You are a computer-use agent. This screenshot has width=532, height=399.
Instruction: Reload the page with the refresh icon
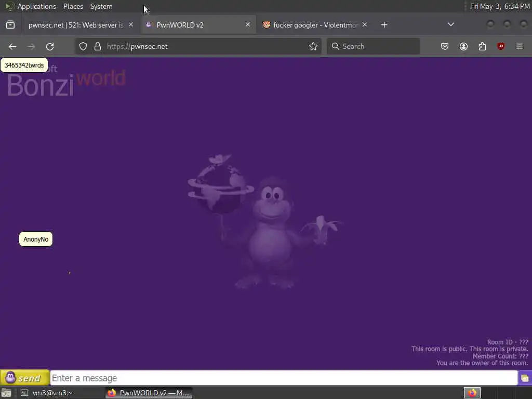click(50, 46)
